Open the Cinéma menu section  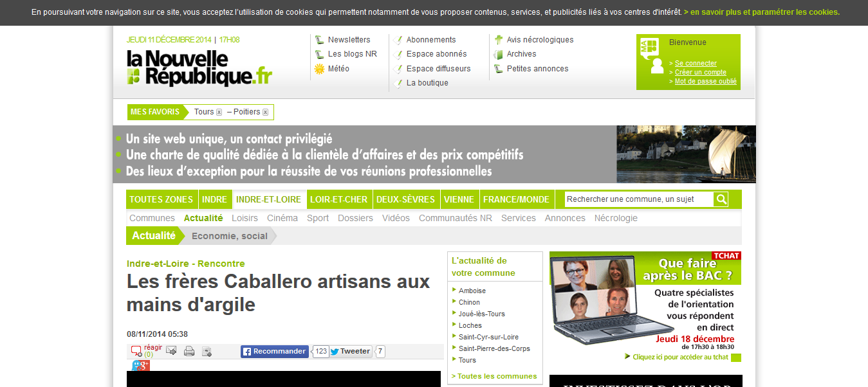282,218
